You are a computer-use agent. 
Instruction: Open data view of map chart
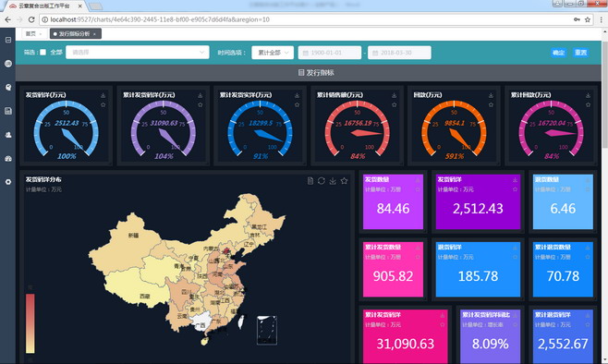pyautogui.click(x=310, y=181)
